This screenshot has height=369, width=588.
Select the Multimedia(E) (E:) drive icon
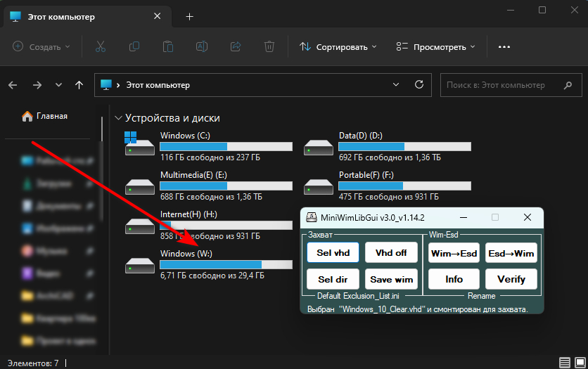(x=140, y=186)
